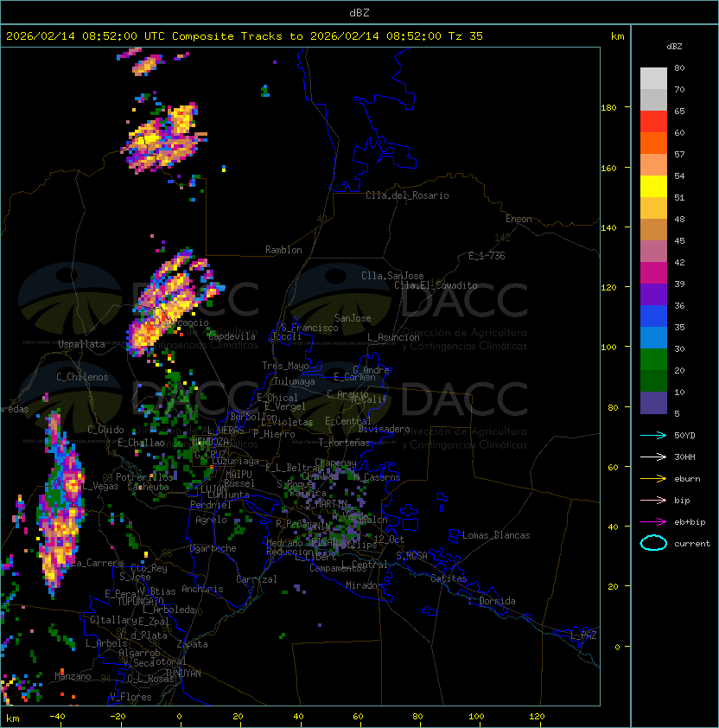
Task: Click the white 30HM arrow in legend
Action: click(x=653, y=457)
